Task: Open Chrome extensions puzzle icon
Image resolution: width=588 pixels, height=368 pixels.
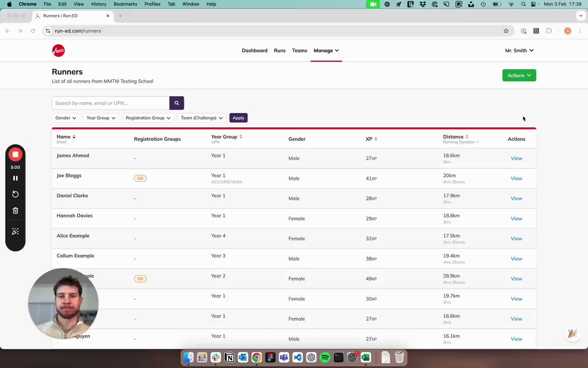Action: [x=549, y=31]
